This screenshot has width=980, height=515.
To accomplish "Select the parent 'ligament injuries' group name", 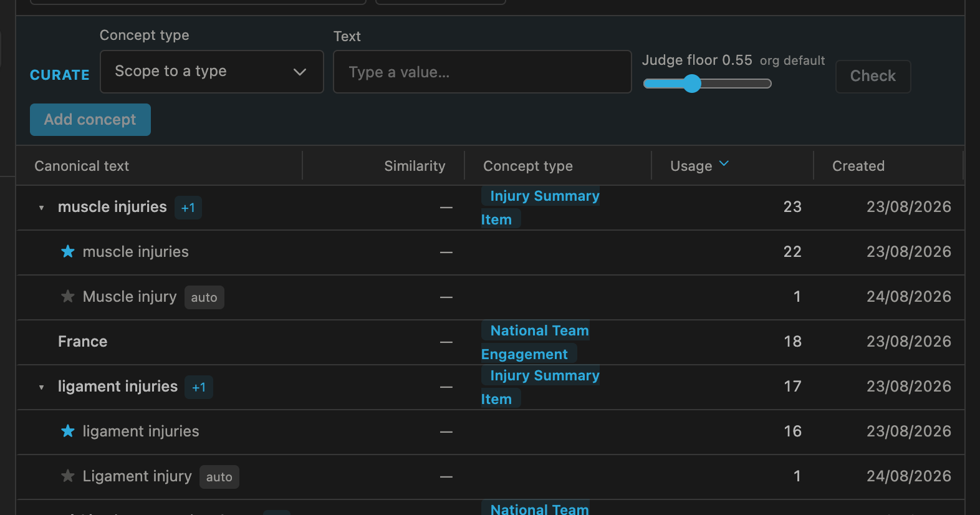I will coord(118,387).
